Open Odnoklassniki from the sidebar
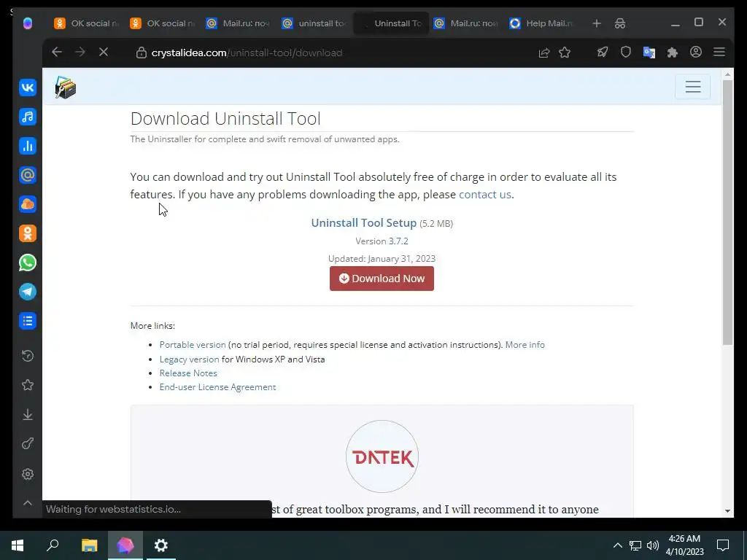 28,233
